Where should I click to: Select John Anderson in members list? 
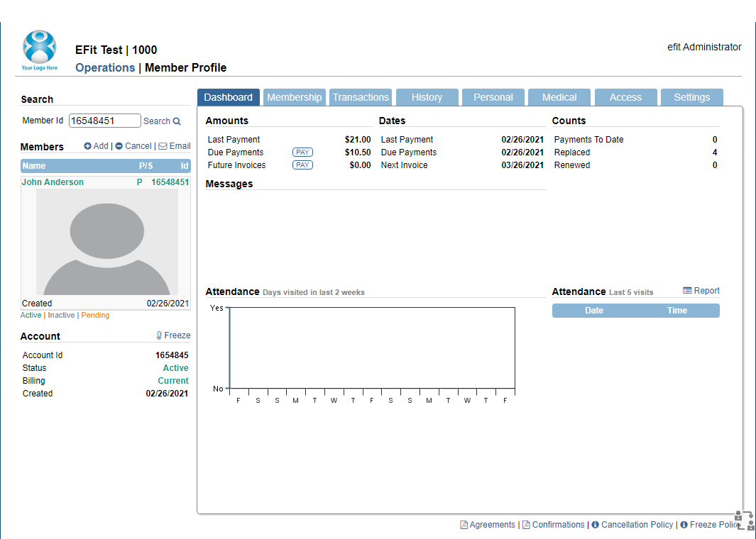pyautogui.click(x=53, y=182)
